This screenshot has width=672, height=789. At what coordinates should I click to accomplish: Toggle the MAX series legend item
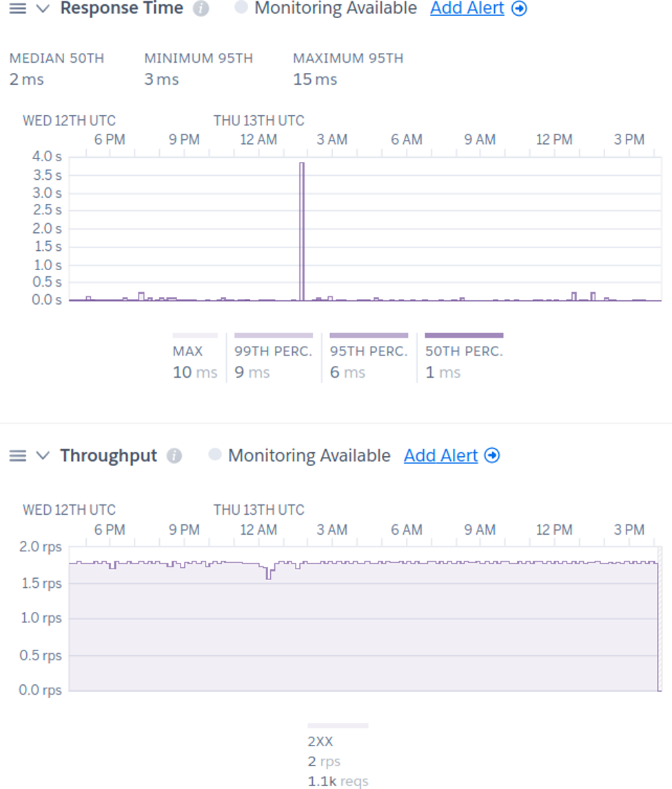point(195,351)
